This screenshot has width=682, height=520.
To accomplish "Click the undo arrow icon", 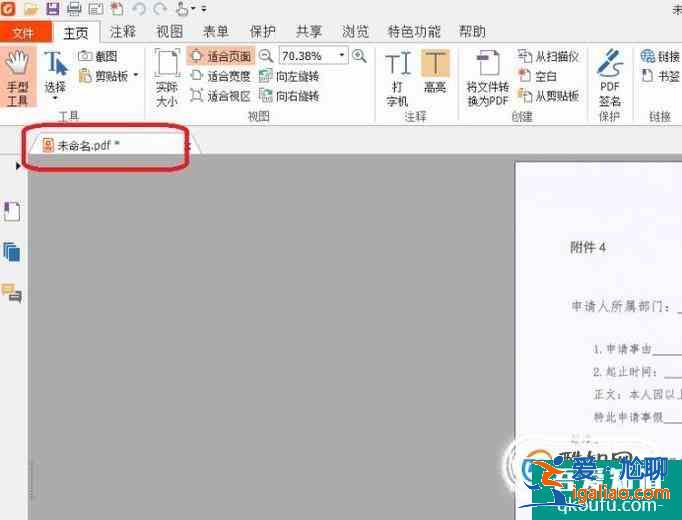I will (139, 8).
